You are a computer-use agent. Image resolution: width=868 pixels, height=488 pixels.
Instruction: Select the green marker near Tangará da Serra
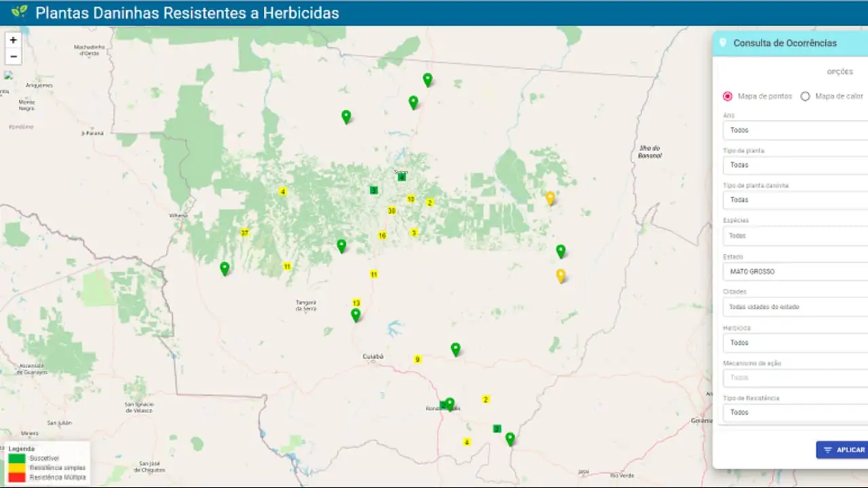pos(355,313)
